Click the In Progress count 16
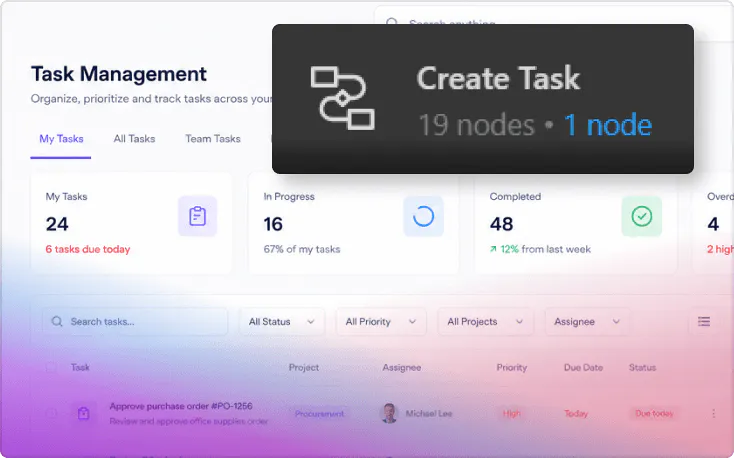The image size is (734, 458). pyautogui.click(x=273, y=224)
